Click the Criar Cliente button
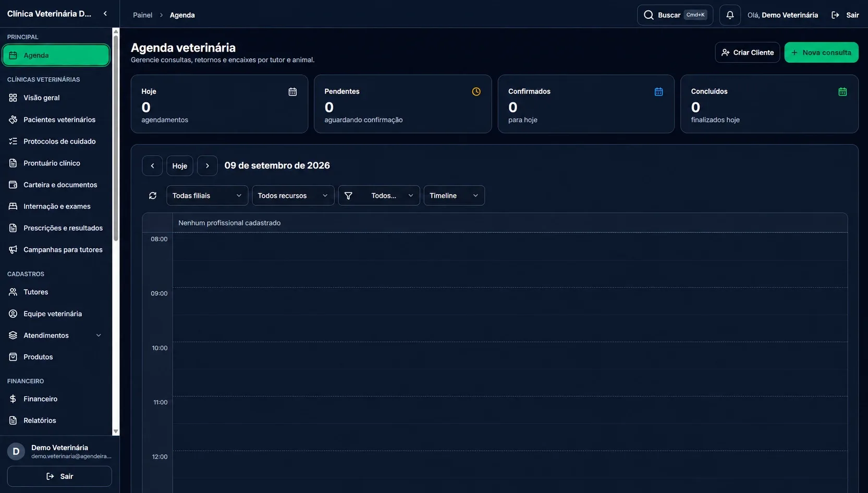This screenshot has width=868, height=493. point(748,53)
